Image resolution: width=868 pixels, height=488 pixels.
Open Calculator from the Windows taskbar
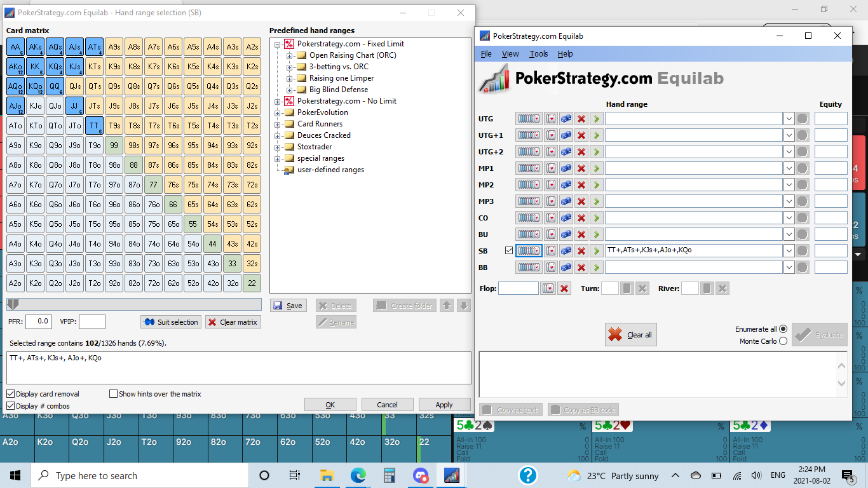tap(389, 475)
